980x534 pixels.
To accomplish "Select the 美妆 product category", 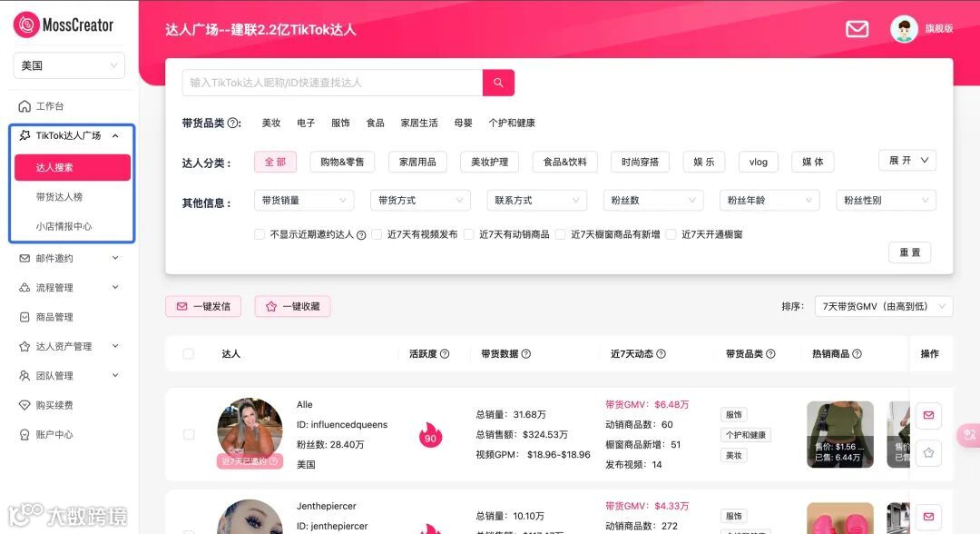I will [x=271, y=124].
